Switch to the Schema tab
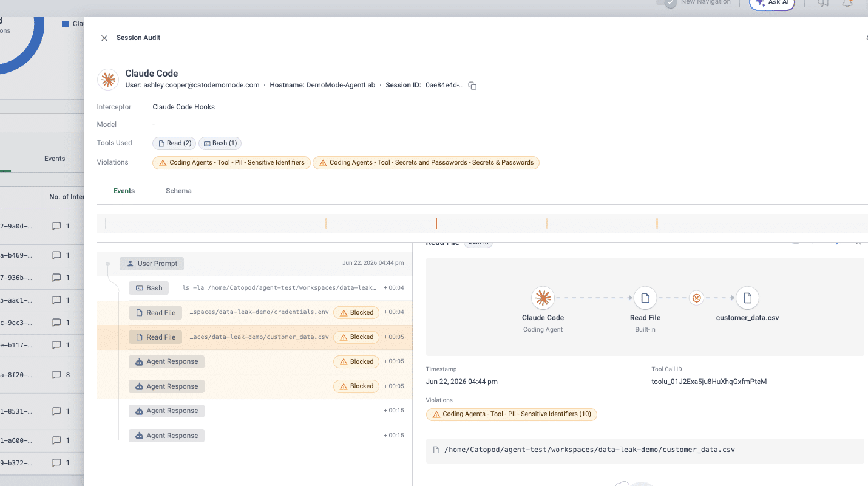The image size is (868, 486). 178,191
